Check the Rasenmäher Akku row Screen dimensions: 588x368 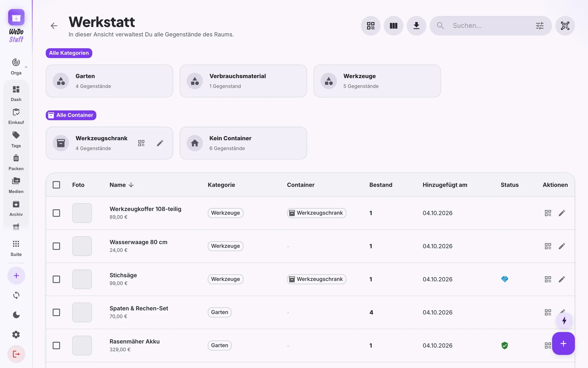56,345
